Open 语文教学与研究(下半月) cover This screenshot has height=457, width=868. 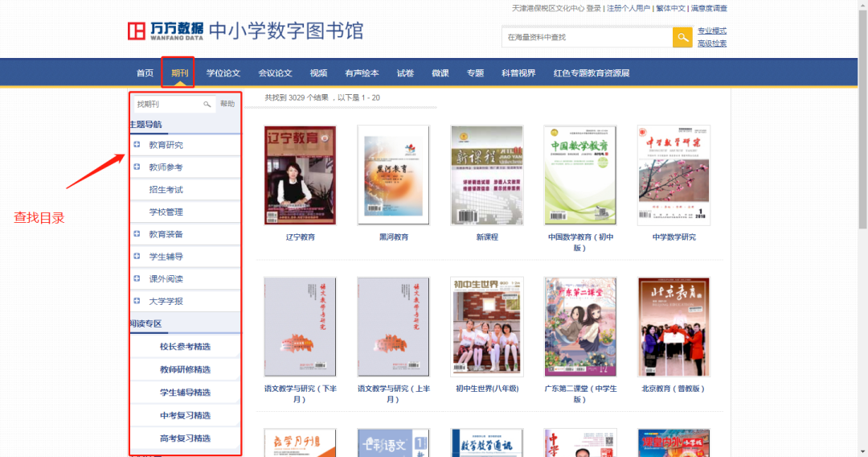(x=300, y=327)
